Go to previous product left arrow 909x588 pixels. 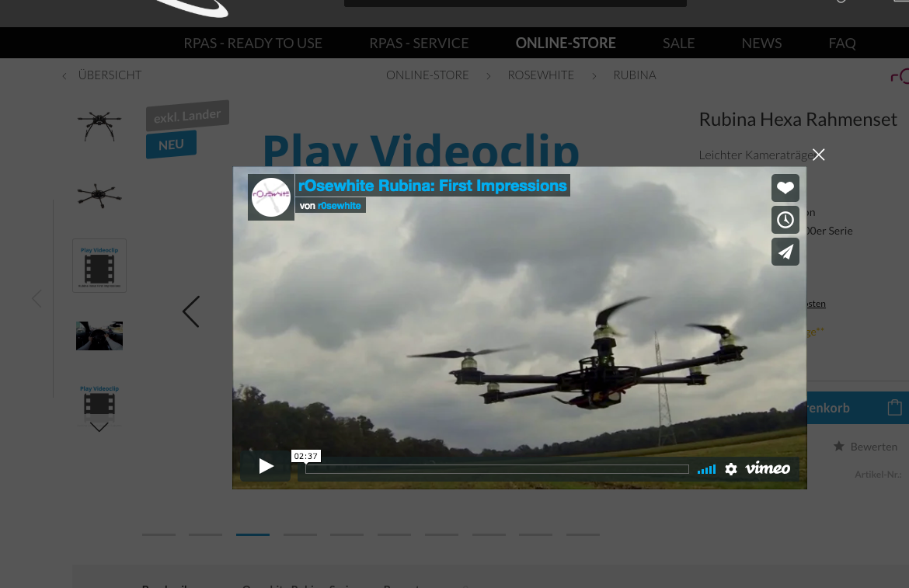pos(37,298)
